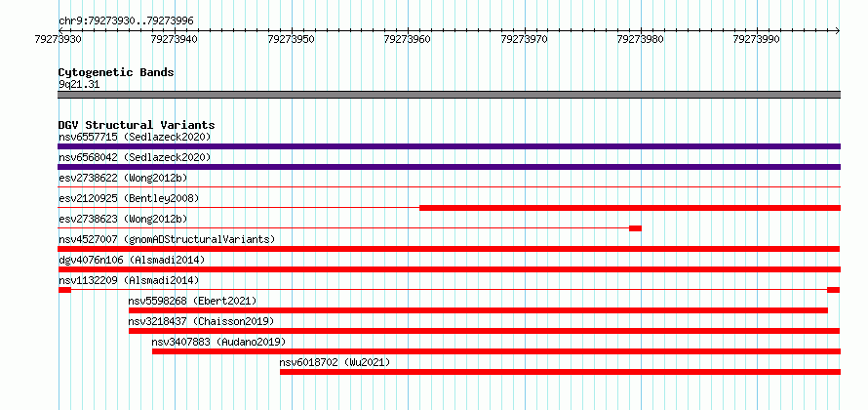
Task: Open the esv2120925 (Bentley2008) variant label
Action: pyautogui.click(x=129, y=198)
